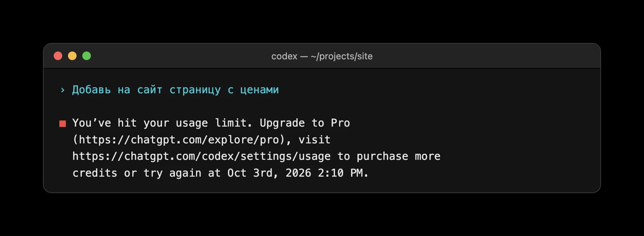Viewport: 644px width, 236px height.
Task: Click the word страницу in the prompt
Action: click(195, 90)
